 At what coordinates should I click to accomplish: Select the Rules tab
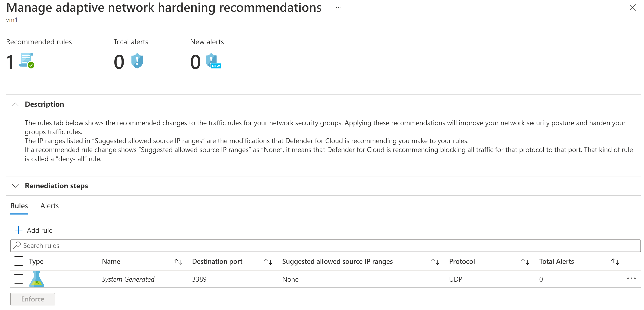(19, 206)
